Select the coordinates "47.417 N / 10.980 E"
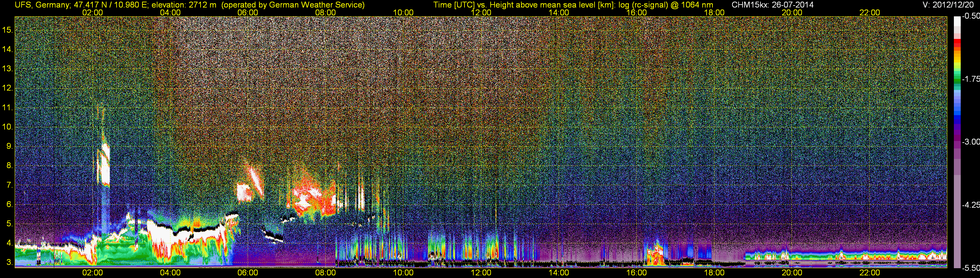Screen dimensions: 980x278 (x=110, y=5)
